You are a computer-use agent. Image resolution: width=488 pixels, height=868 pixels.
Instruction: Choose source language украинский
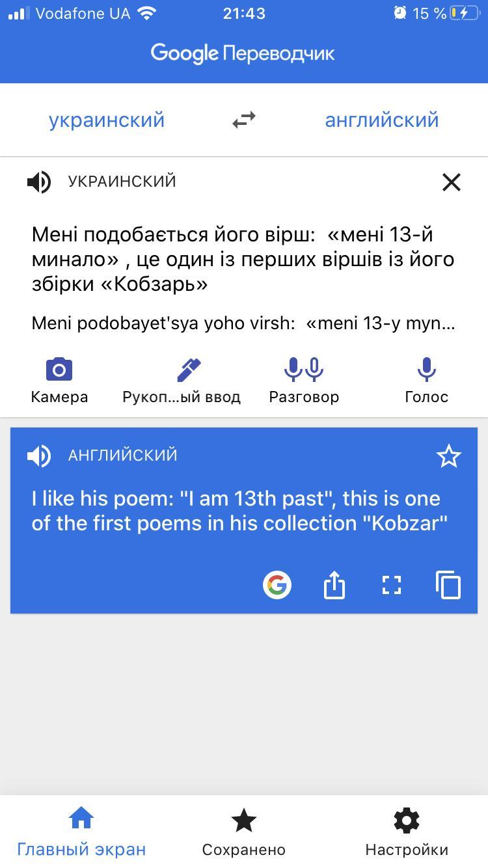[107, 120]
